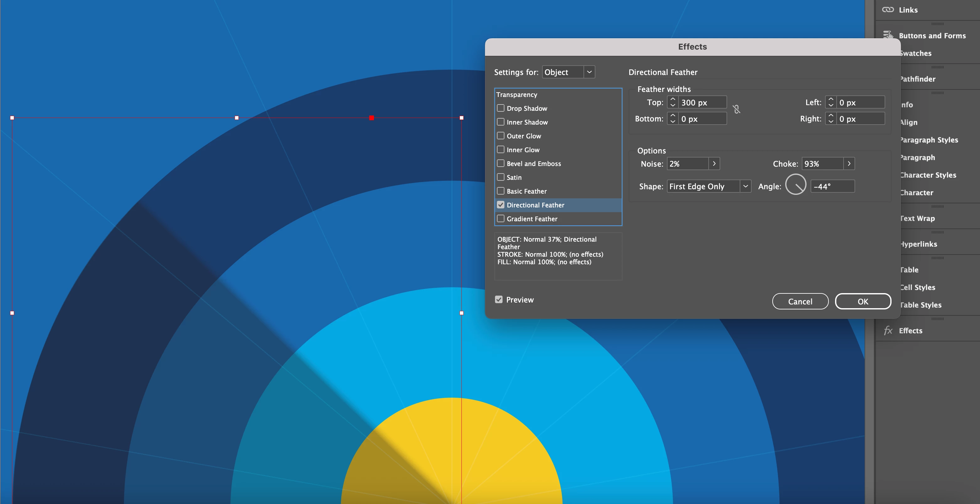
Task: Toggle the feather widths chain link icon
Action: [x=737, y=110]
